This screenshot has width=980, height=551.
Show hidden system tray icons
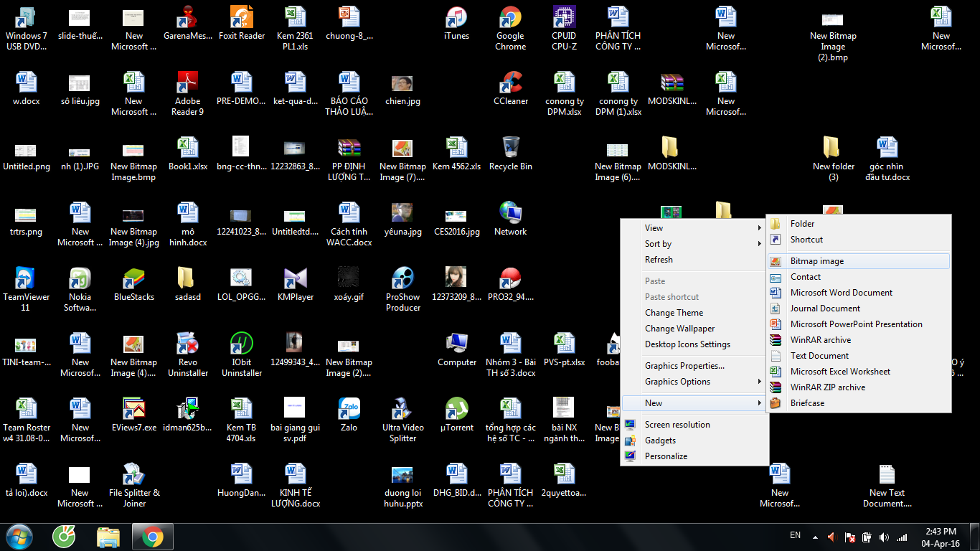click(814, 537)
